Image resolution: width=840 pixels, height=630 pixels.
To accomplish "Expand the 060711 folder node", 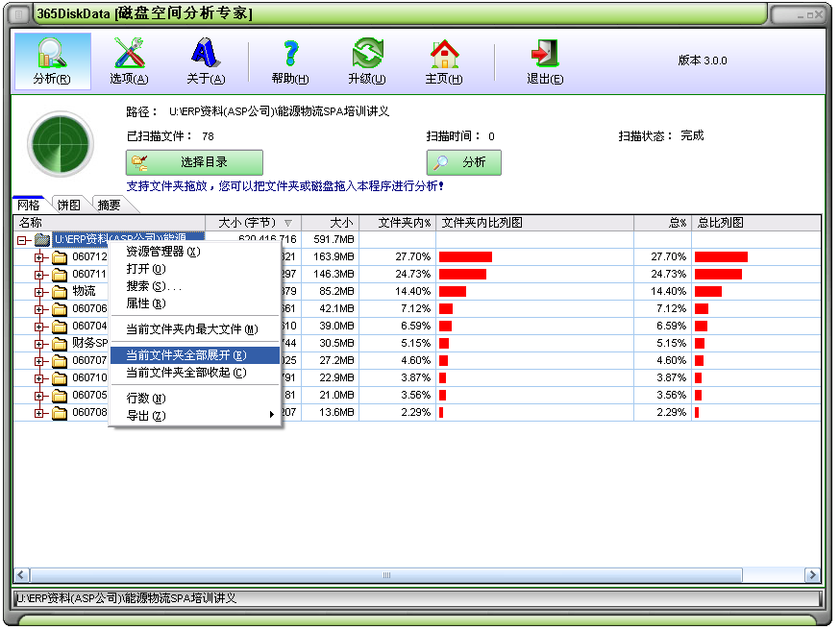I will pos(38,275).
